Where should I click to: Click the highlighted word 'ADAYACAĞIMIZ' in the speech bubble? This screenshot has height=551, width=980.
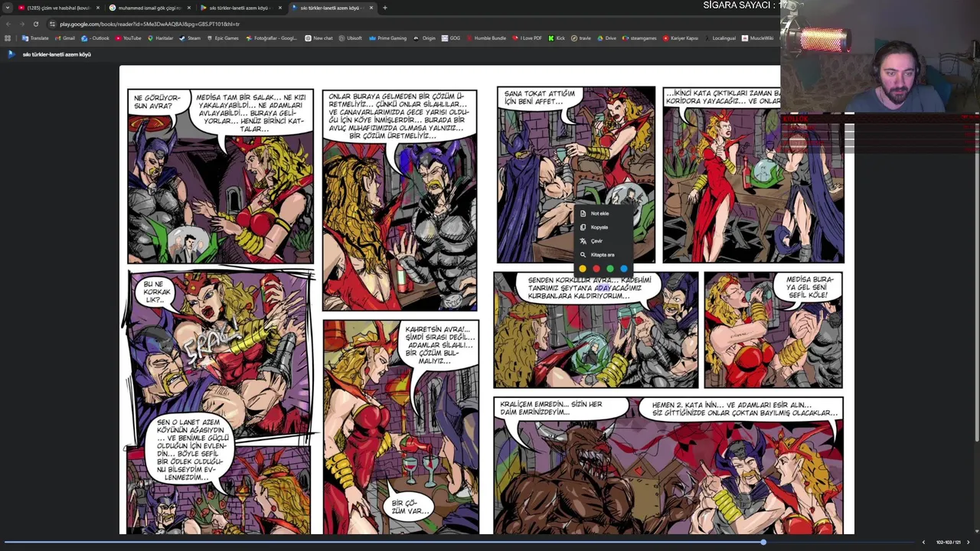(x=619, y=288)
